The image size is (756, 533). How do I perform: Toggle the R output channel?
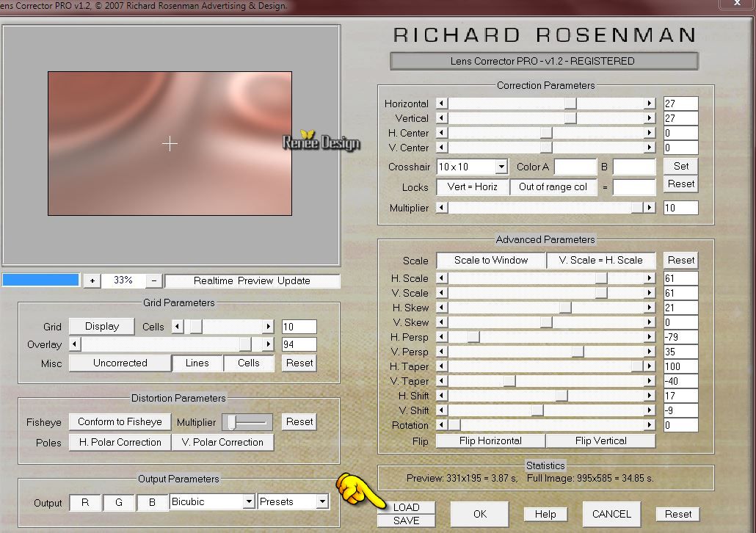pyautogui.click(x=85, y=503)
